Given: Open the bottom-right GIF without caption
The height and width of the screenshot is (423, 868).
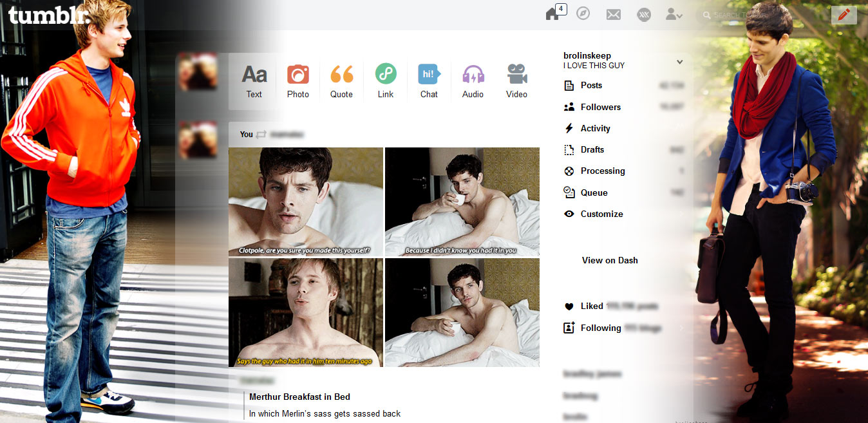Looking at the screenshot, I should [462, 313].
